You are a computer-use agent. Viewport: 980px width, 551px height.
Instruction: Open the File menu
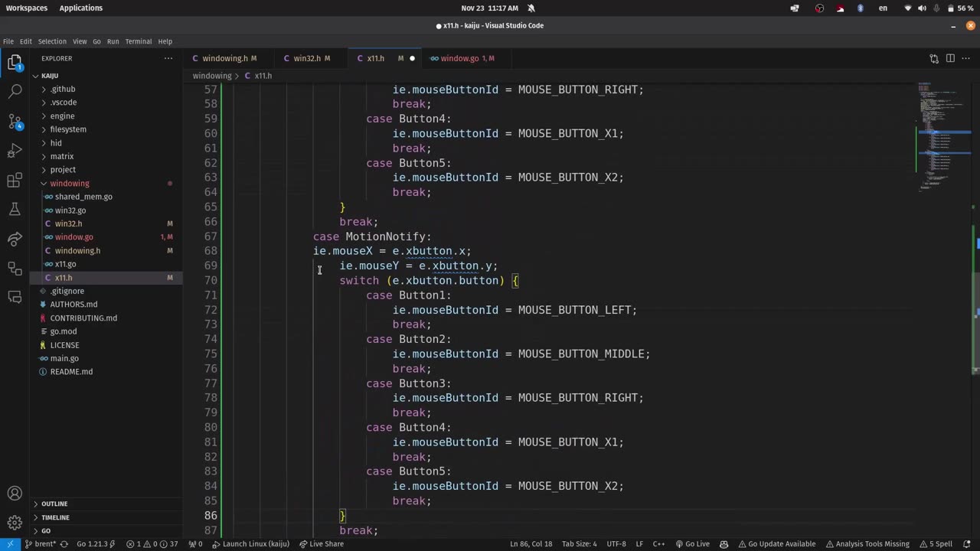pyautogui.click(x=8, y=41)
